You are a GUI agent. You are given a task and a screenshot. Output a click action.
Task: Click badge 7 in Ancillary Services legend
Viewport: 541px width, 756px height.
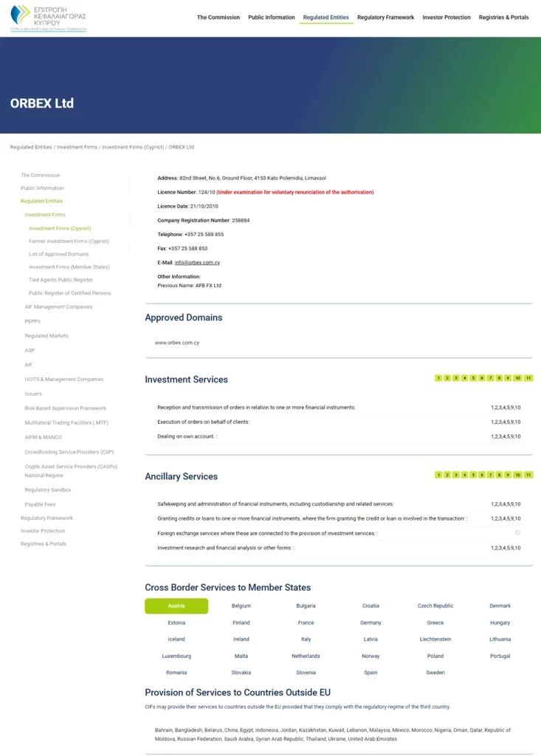(x=490, y=475)
